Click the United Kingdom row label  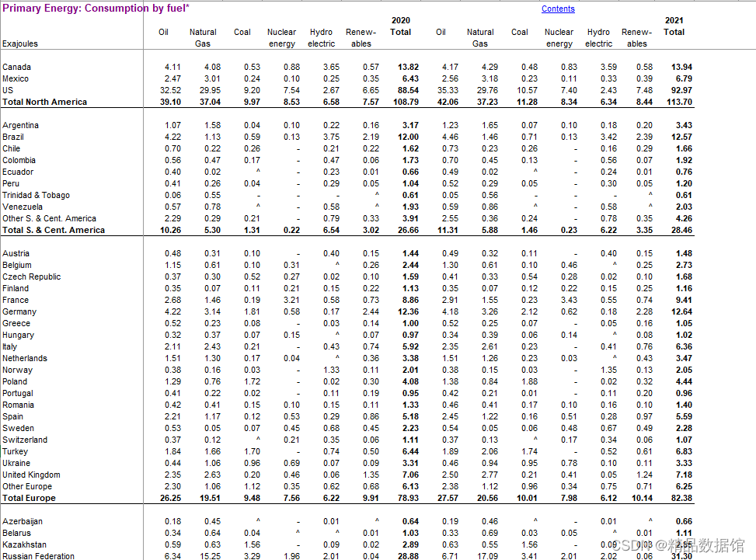click(x=31, y=475)
